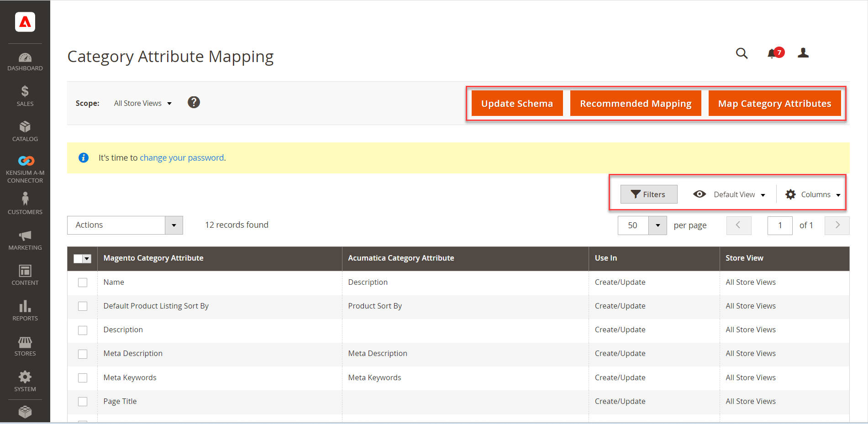Follow the change your password link
The image size is (868, 424).
[x=182, y=157]
